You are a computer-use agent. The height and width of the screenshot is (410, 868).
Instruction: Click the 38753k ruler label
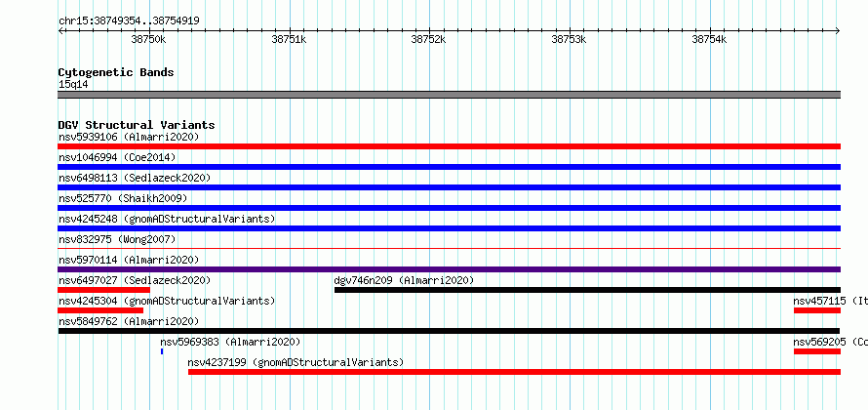(569, 39)
